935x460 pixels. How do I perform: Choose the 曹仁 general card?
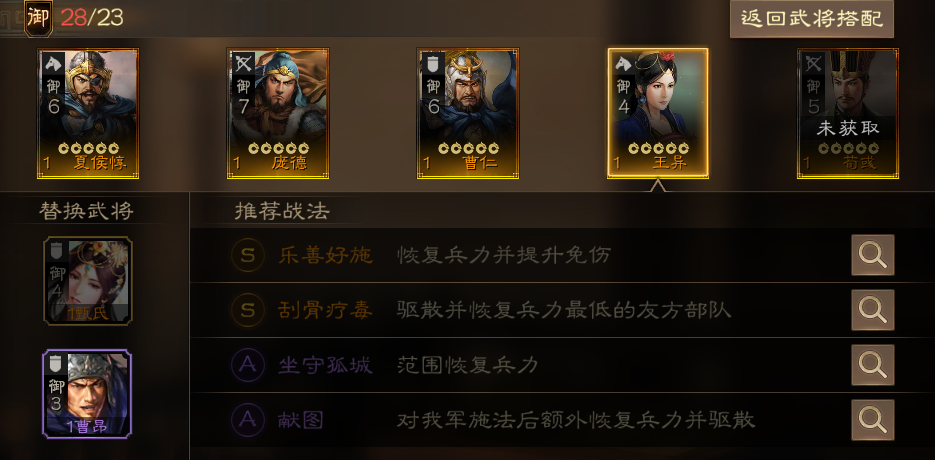tap(468, 113)
